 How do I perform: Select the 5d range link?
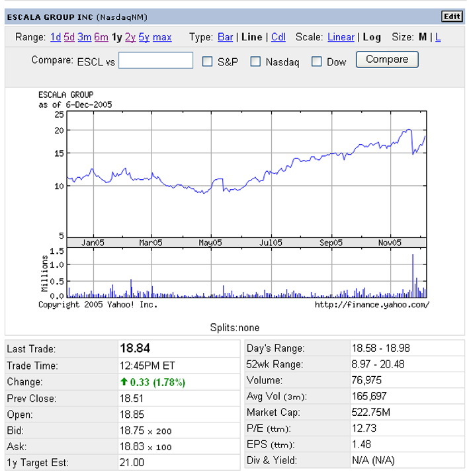coord(69,37)
